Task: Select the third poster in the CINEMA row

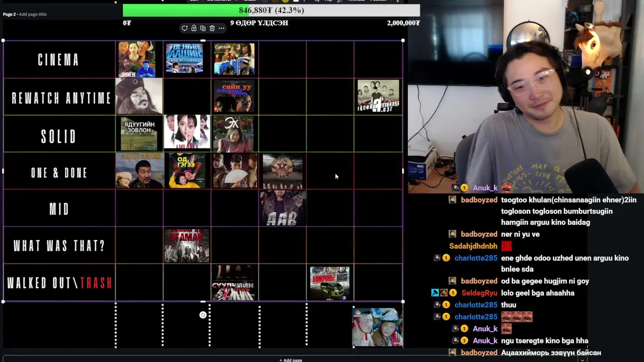Action: coord(234,59)
